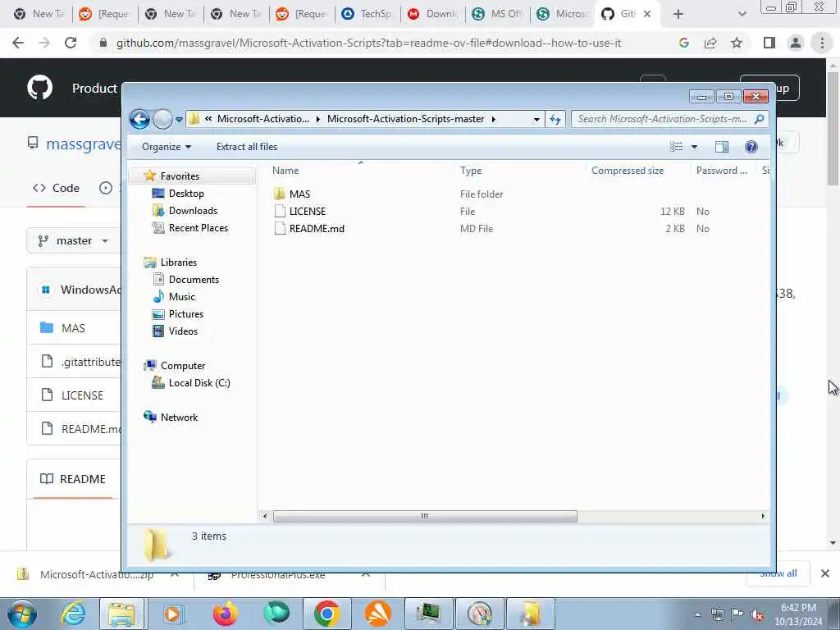Go back in the Explorer window
This screenshot has width=840, height=630.
tap(139, 119)
